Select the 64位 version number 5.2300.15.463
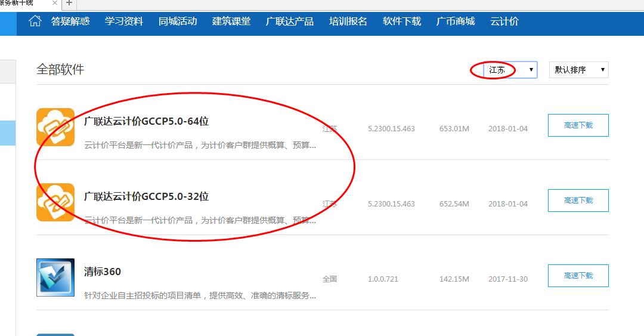This screenshot has height=336, width=644. coord(391,129)
